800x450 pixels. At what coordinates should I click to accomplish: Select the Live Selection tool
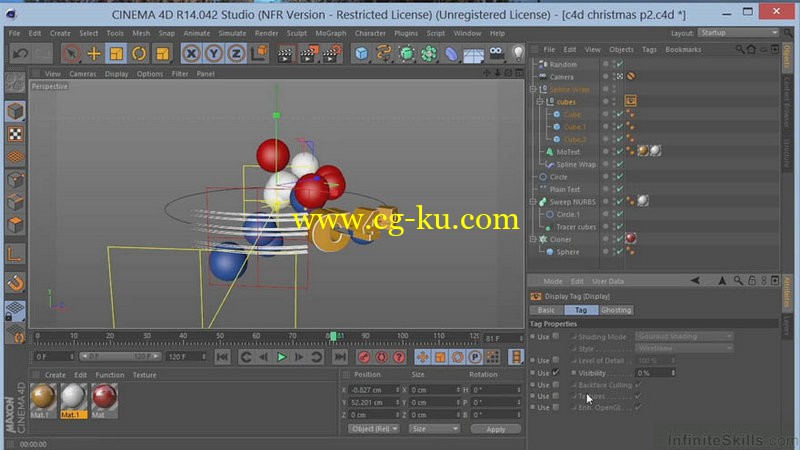71,53
